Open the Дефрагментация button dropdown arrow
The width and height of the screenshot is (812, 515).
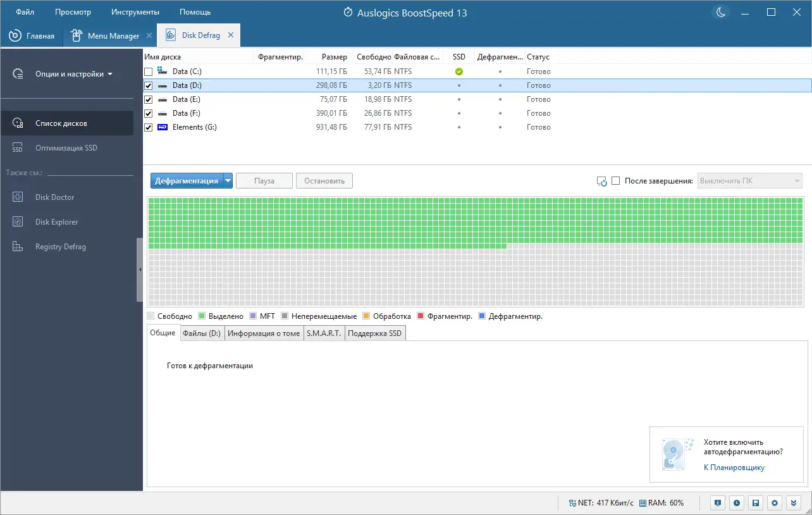[x=228, y=181]
